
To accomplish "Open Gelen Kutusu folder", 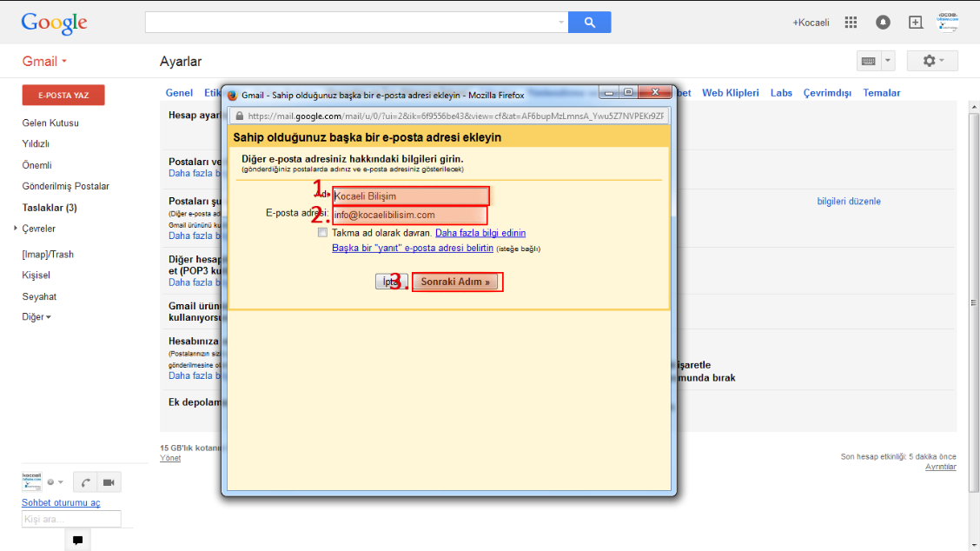I will 50,123.
